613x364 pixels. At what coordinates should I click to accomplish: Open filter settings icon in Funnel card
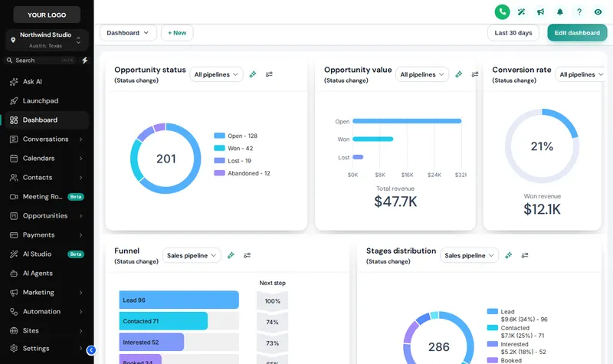pos(247,255)
